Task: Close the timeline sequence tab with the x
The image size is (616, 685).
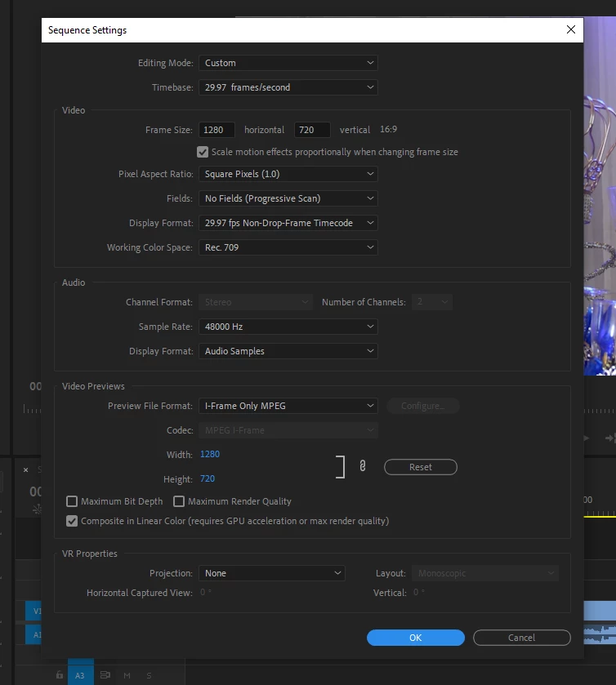Action: [26, 469]
